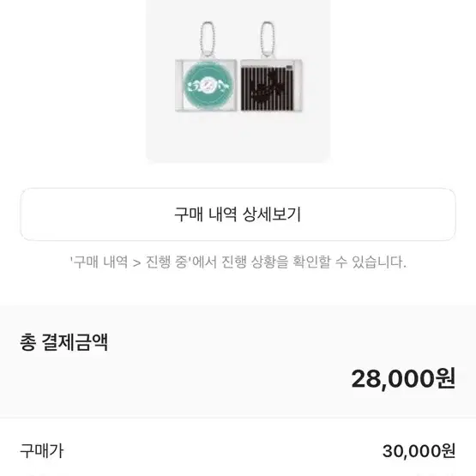
Task: Select the 총 결제금액 heading
Action: point(64,342)
